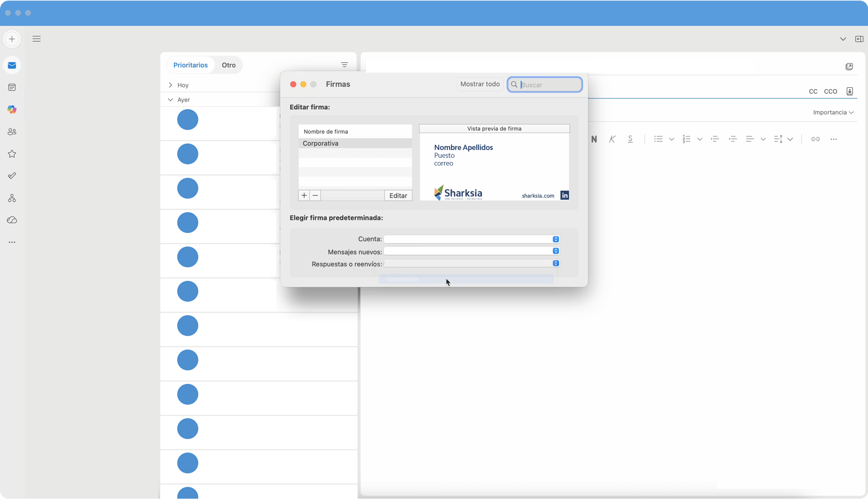Toggle the hamburger navigation menu

(x=37, y=39)
